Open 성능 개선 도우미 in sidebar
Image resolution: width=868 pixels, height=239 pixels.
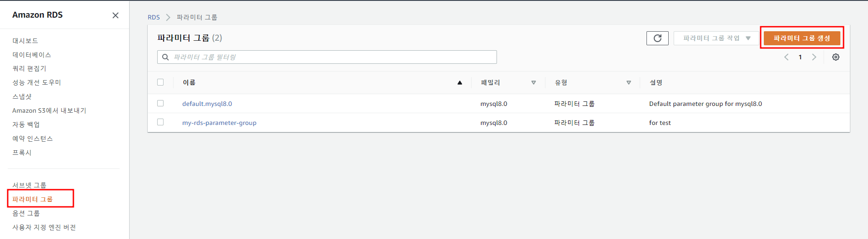click(37, 82)
